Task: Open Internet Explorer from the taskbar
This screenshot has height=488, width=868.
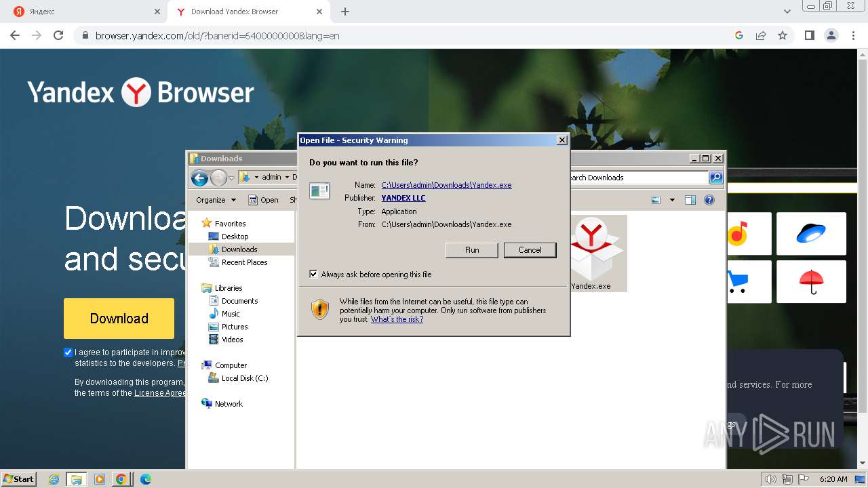Action: pos(54,479)
